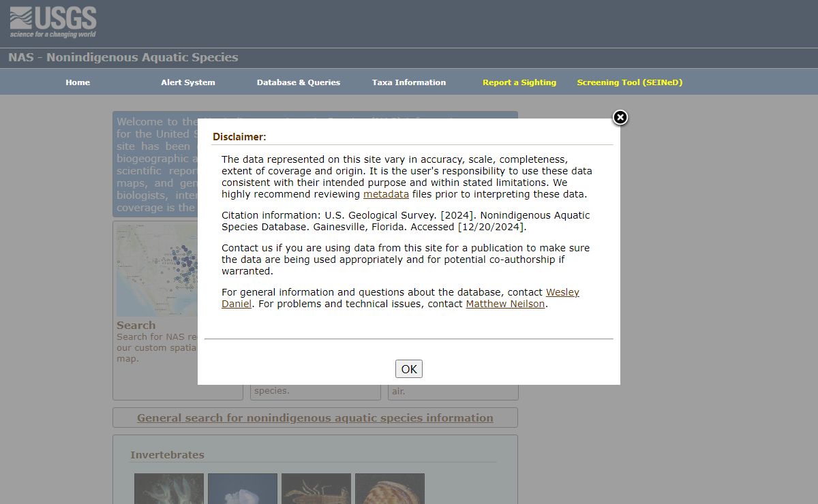Viewport: 818px width, 504px height.
Task: Click the NAS - Nonindigenous Aquatic Species title
Action: coord(123,57)
